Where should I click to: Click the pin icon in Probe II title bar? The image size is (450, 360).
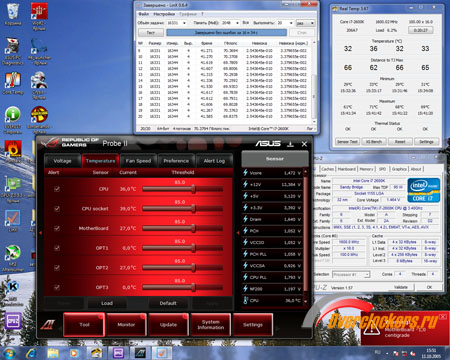pyautogui.click(x=290, y=144)
